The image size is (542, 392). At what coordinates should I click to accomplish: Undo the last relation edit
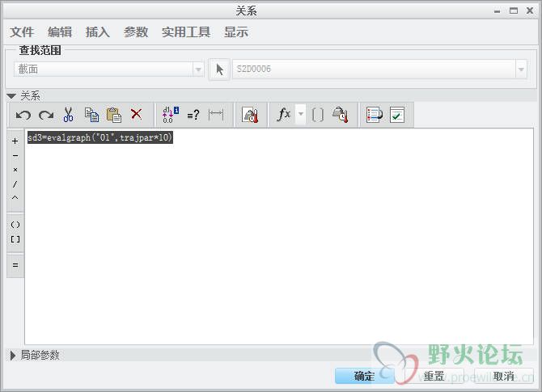click(x=23, y=115)
